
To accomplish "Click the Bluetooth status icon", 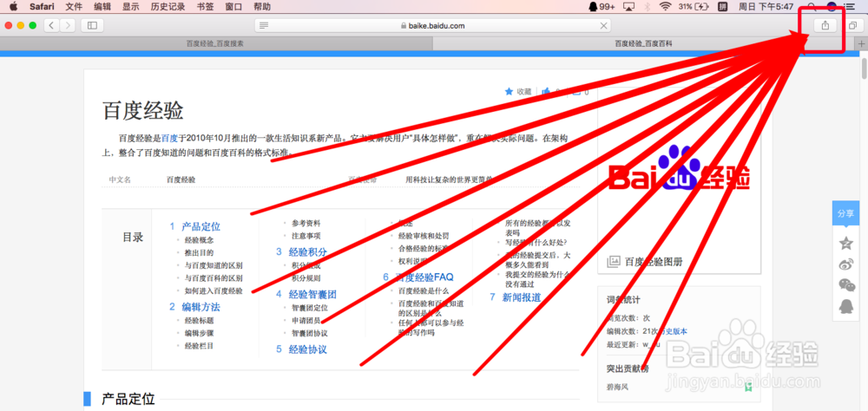I will pyautogui.click(x=647, y=7).
